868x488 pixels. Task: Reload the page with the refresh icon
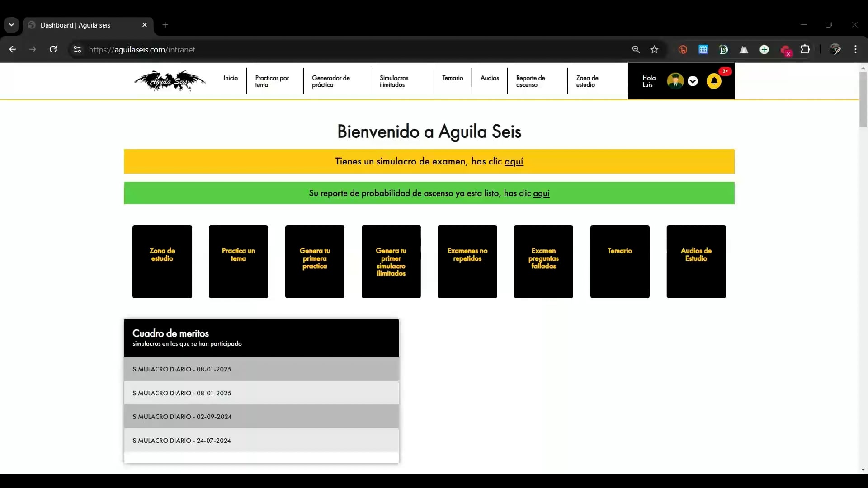click(x=53, y=50)
